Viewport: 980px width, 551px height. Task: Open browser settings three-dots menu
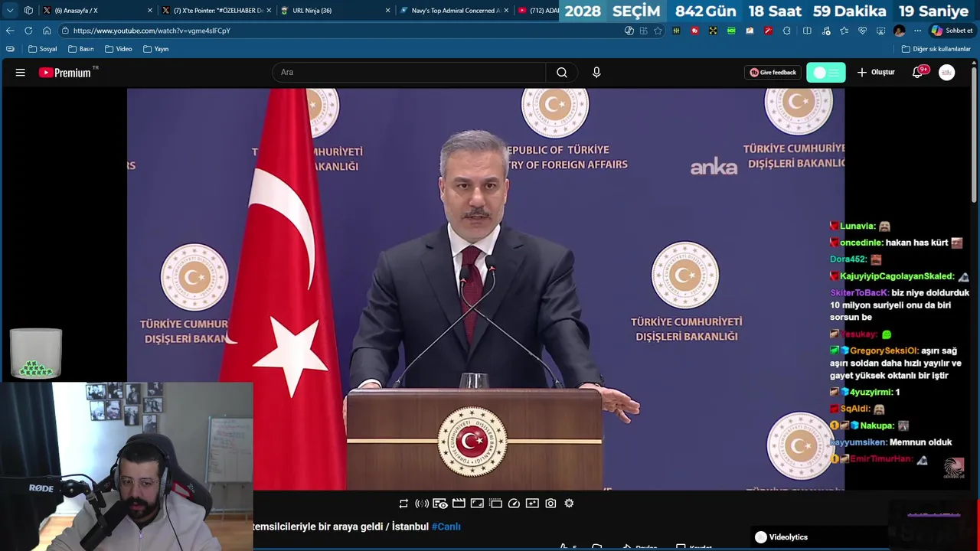917,31
